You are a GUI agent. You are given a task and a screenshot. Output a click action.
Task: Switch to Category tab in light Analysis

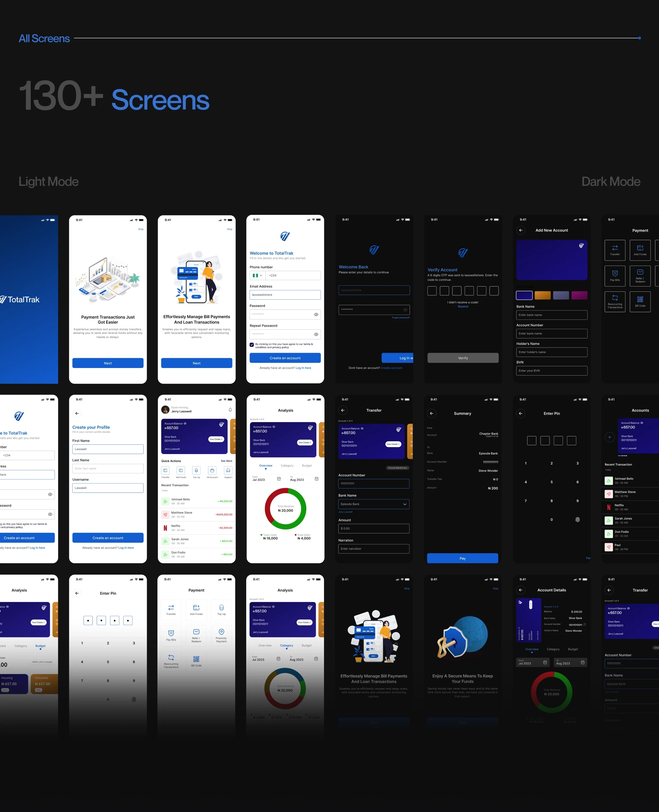[287, 465]
